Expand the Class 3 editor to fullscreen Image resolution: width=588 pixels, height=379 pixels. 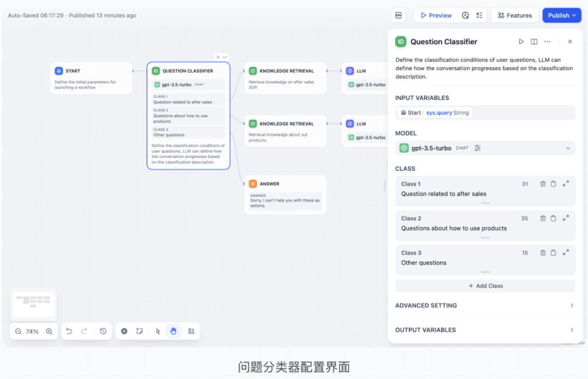tap(566, 252)
